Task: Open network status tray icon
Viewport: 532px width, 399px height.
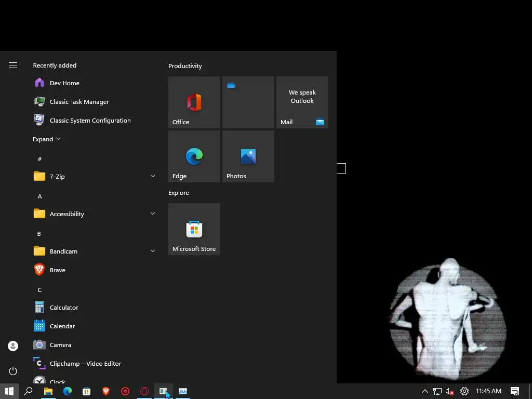Action: (437, 391)
